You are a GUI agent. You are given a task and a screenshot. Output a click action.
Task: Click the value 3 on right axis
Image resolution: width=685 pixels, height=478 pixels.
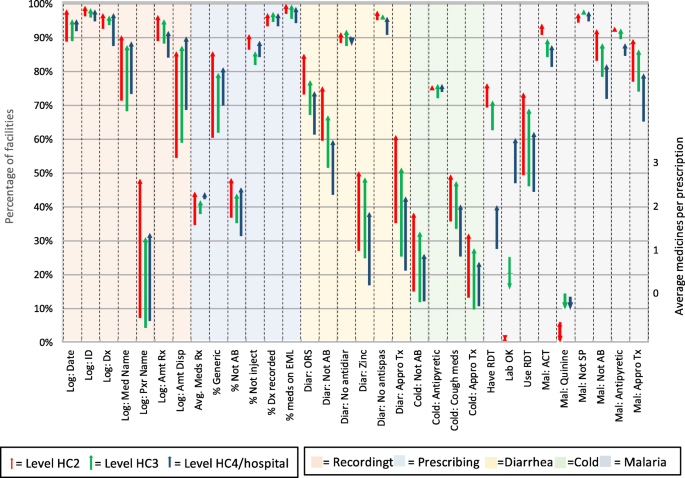(x=655, y=163)
